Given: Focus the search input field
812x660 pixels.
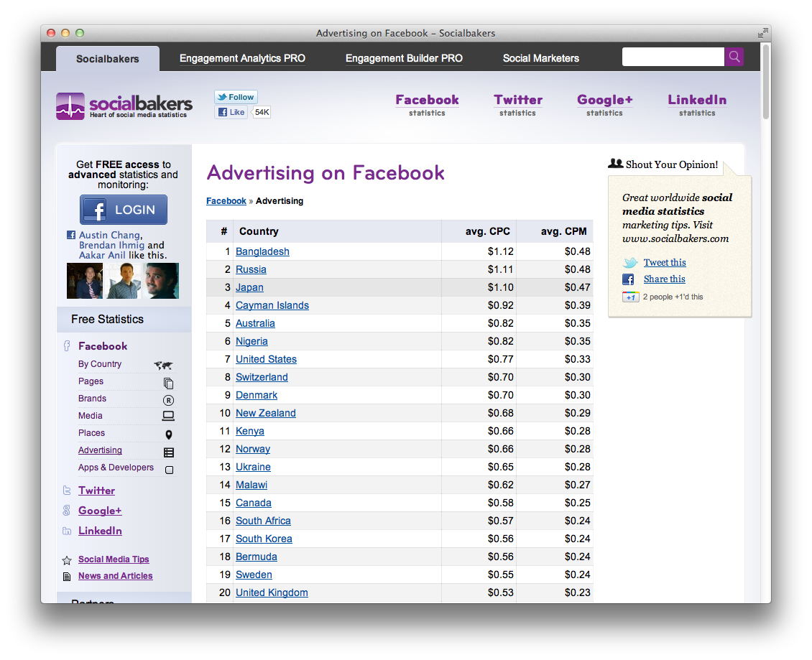Looking at the screenshot, I should (673, 57).
